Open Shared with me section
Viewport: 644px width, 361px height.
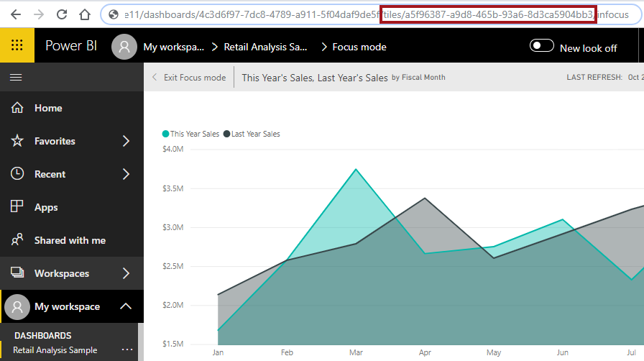[69, 240]
